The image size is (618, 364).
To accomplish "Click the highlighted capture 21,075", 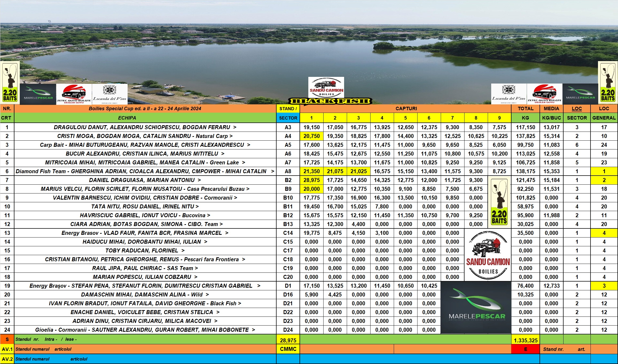I will (x=335, y=171).
